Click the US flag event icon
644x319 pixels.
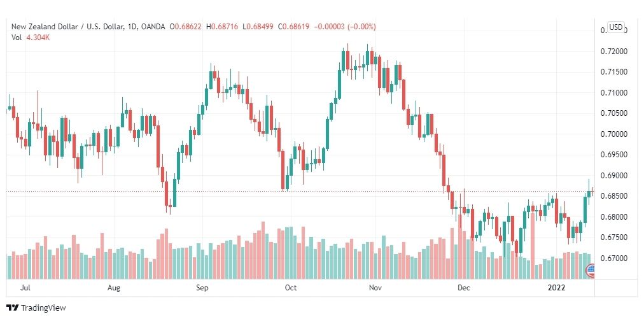pos(589,271)
